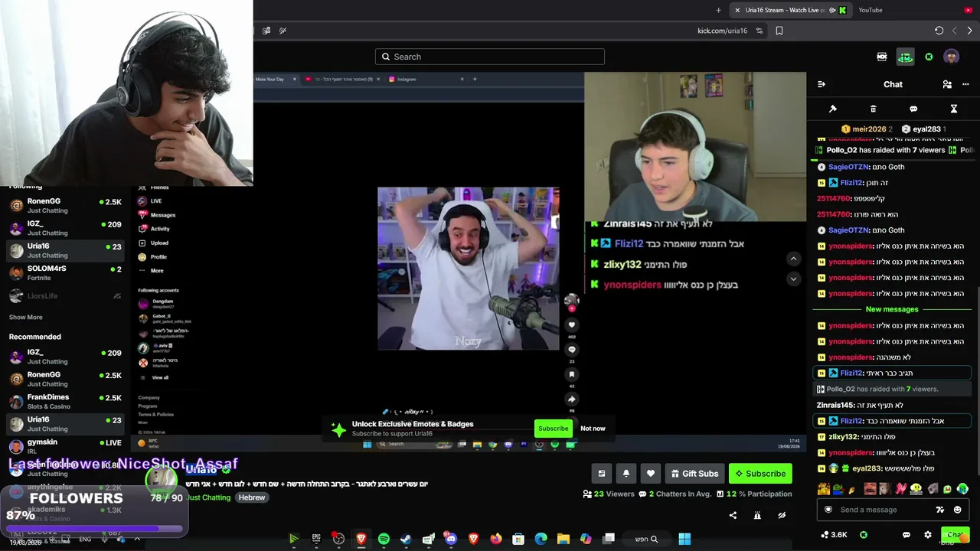This screenshot has width=980, height=551.
Task: Jump to New messages divider in chat
Action: tap(891, 309)
